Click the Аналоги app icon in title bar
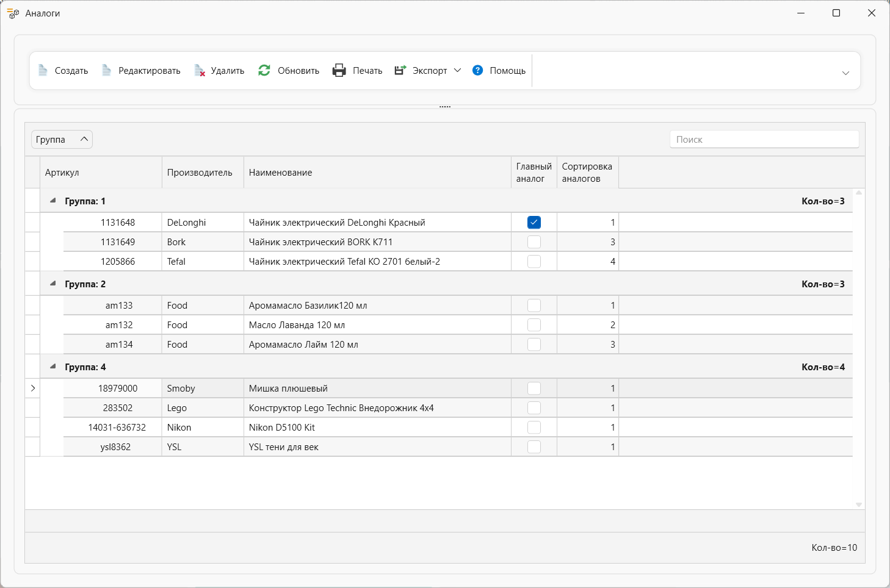Image resolution: width=890 pixels, height=588 pixels. click(13, 13)
